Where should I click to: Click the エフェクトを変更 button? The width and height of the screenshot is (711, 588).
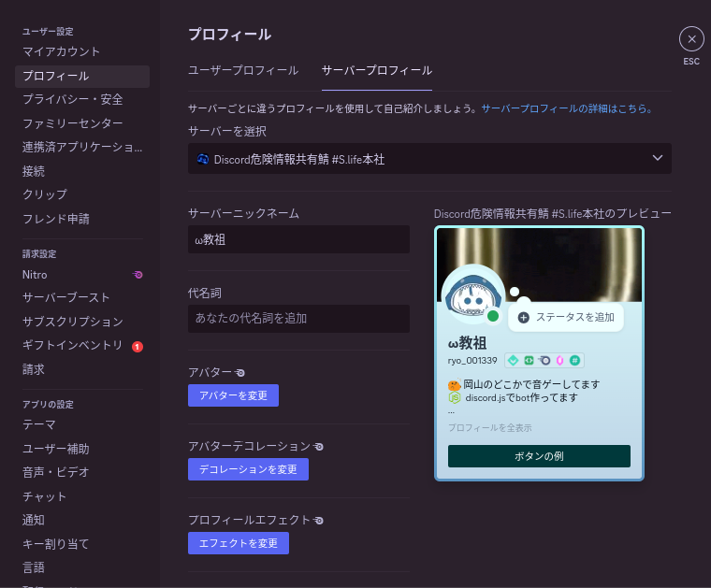pos(239,543)
